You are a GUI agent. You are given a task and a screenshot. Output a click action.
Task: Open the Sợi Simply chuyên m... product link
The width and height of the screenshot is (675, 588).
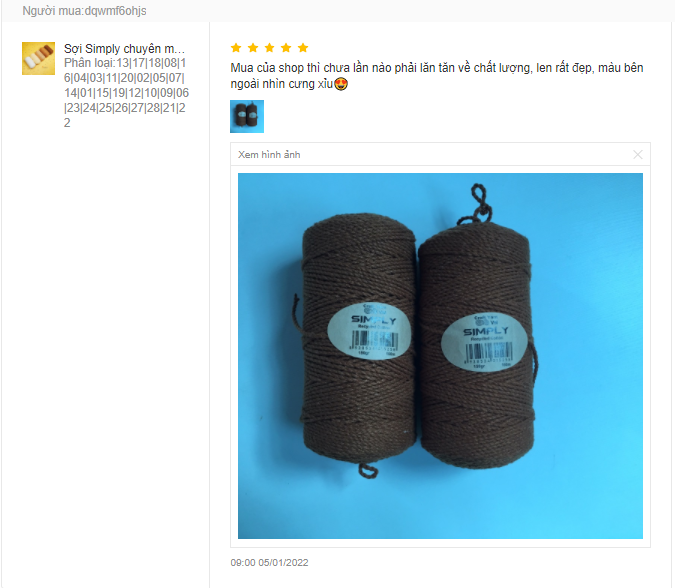124,49
